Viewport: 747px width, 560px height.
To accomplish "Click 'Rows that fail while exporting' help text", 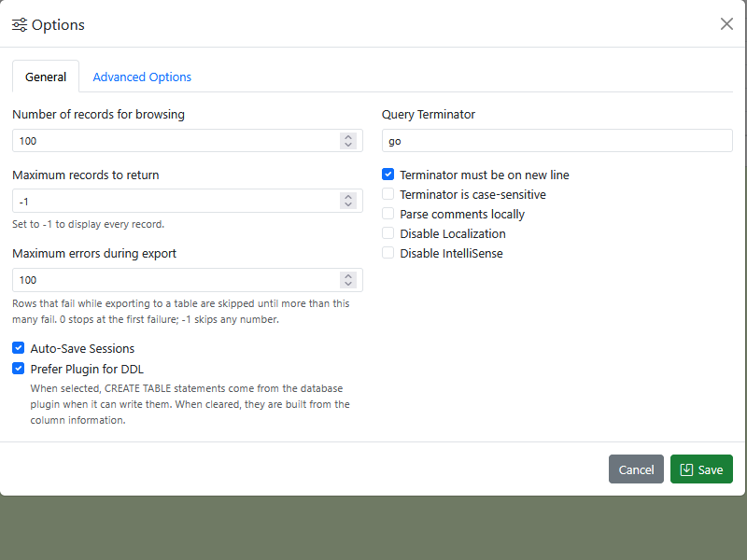I will coord(181,312).
